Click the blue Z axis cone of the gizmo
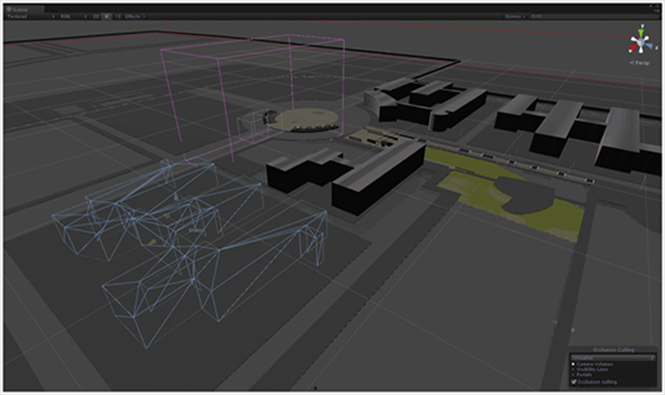This screenshot has width=665, height=395. [649, 46]
